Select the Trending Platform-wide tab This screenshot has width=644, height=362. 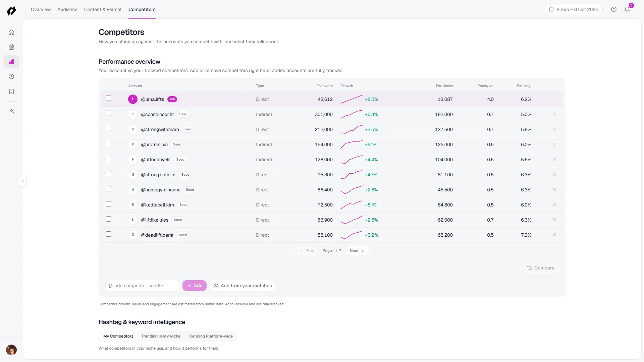click(210, 336)
